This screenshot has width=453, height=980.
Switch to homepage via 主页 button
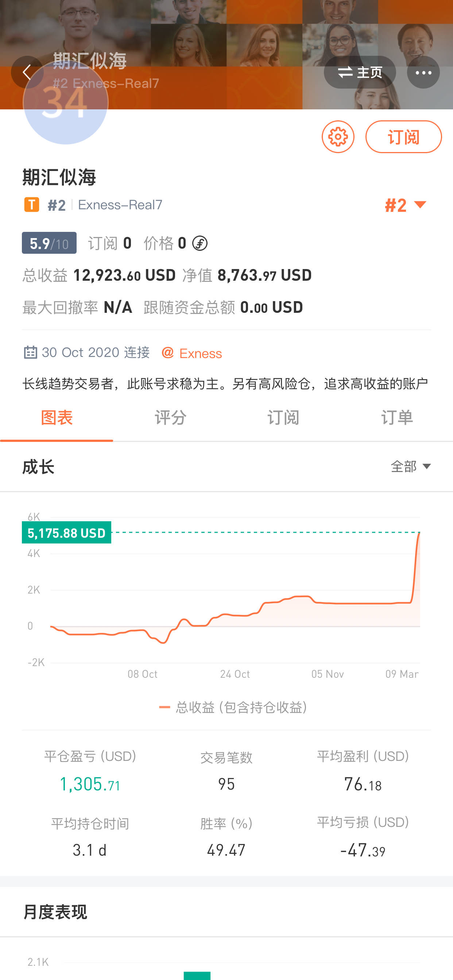click(359, 72)
